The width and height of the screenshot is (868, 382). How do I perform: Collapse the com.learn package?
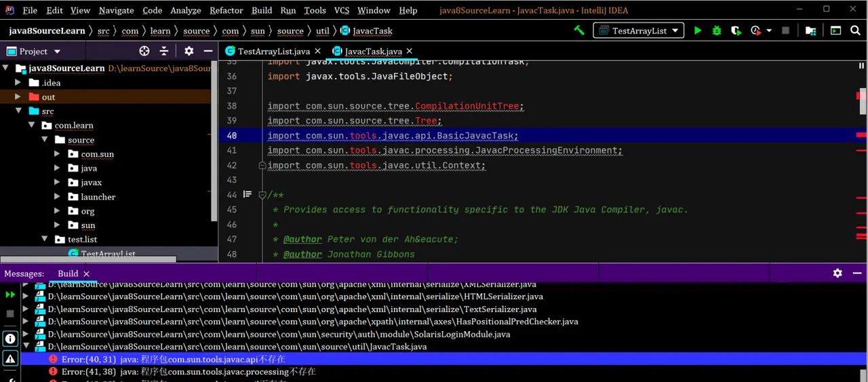(x=31, y=126)
